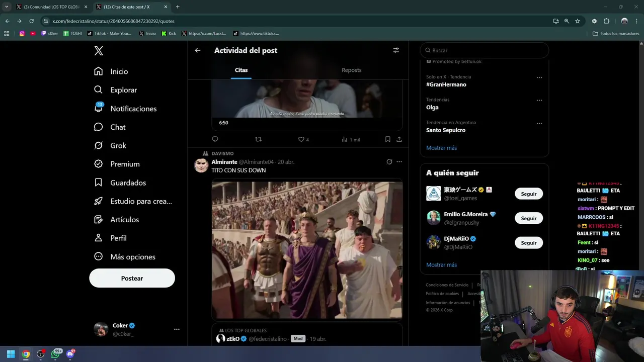Click into the Buscar search field
The image size is (644, 362).
pos(484,50)
